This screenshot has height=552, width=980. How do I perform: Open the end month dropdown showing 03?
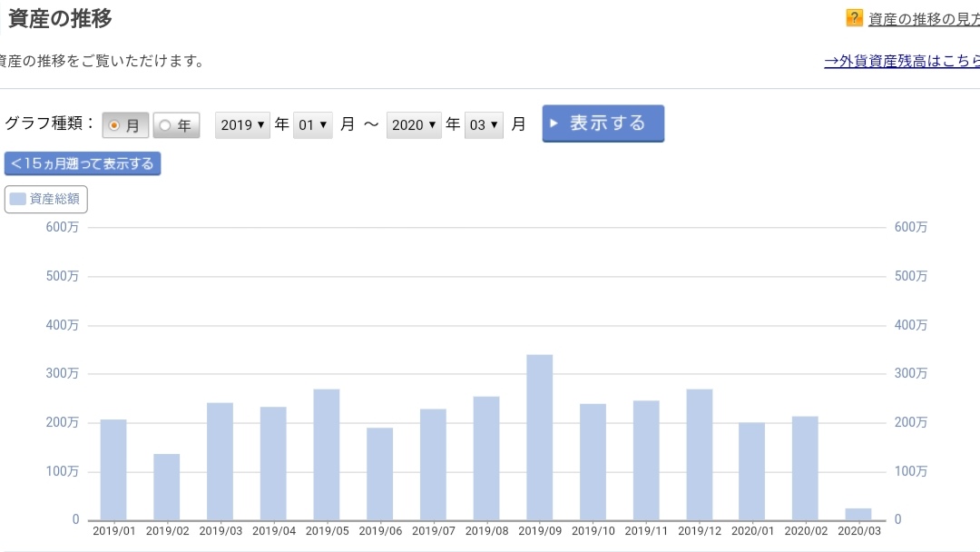click(x=484, y=125)
